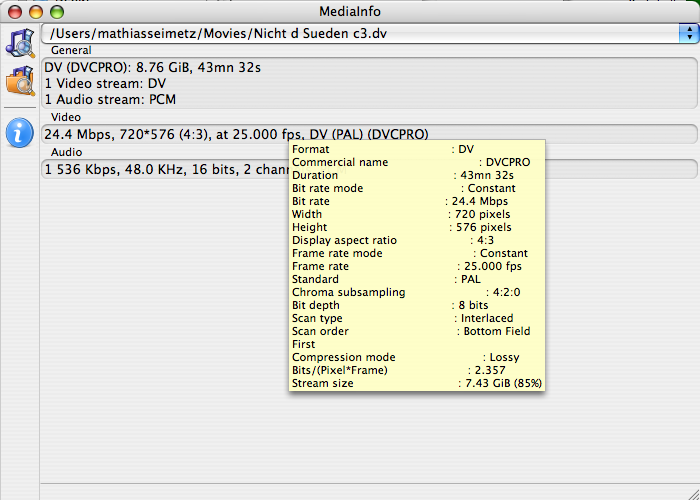Select the Audio section label
The image size is (700, 500).
[x=67, y=152]
